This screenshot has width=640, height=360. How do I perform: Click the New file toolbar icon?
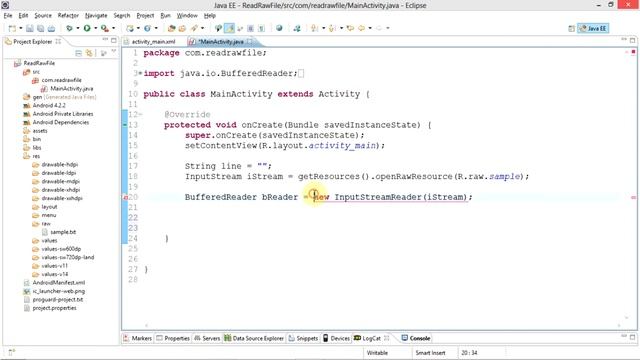click(12, 28)
